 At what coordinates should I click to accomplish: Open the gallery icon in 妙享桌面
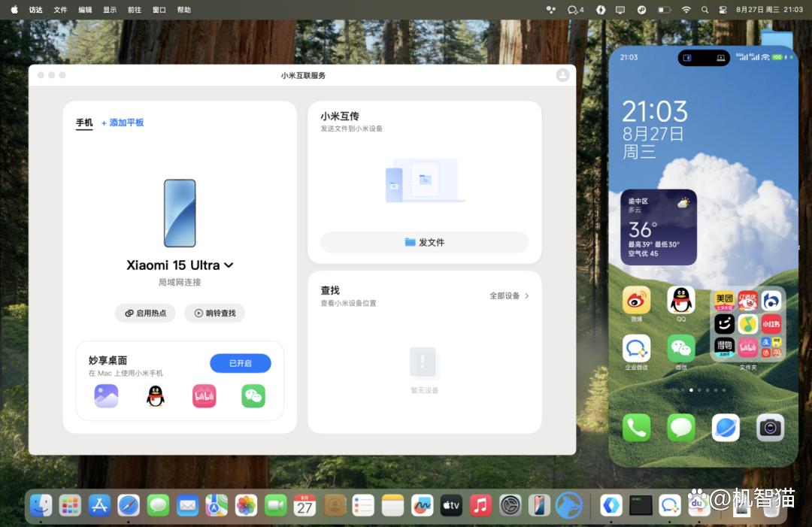[106, 396]
